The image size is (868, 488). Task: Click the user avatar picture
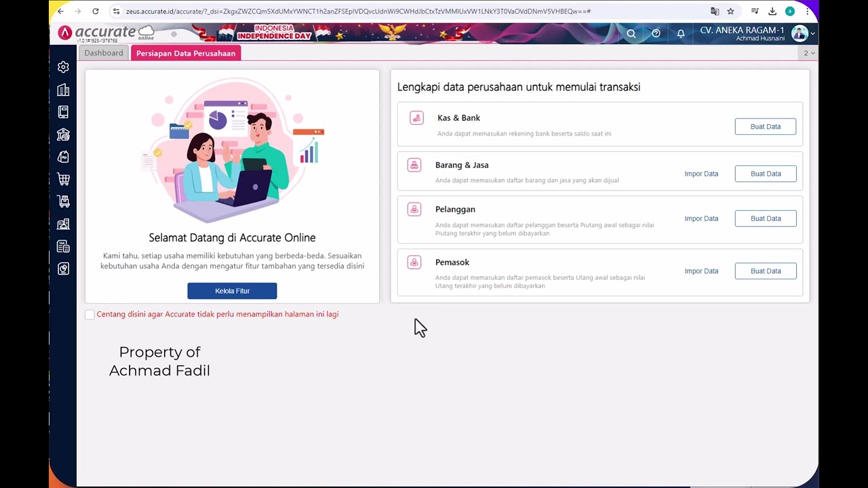800,33
